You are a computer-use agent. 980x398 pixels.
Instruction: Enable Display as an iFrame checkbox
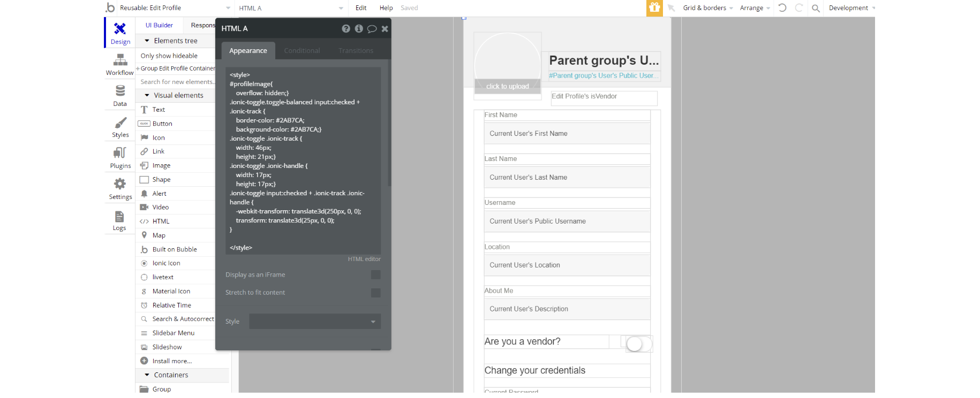coord(376,275)
